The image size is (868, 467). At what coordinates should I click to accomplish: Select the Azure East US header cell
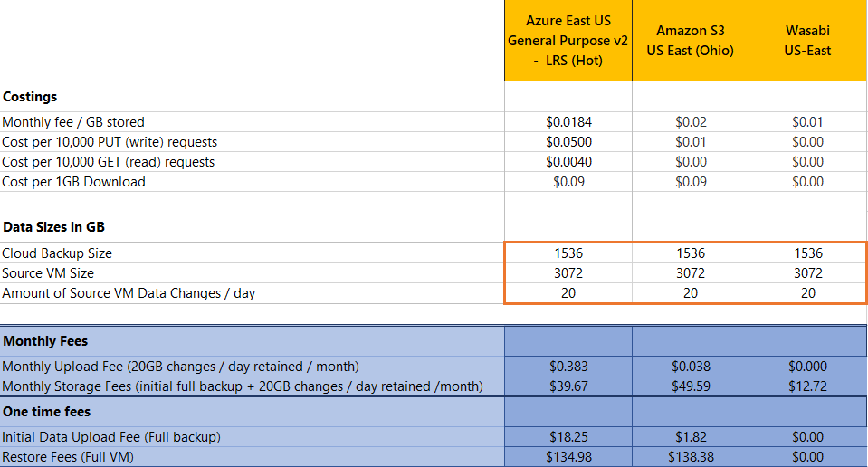(568, 41)
